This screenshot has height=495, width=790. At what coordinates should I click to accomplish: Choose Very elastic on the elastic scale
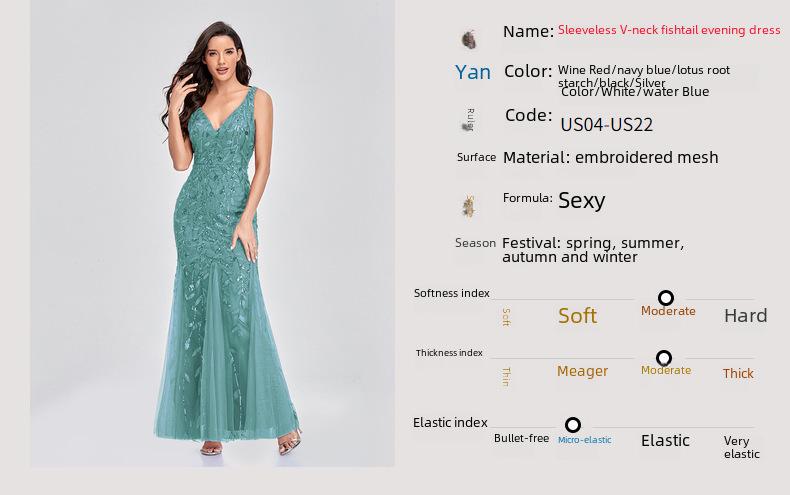tap(741, 448)
